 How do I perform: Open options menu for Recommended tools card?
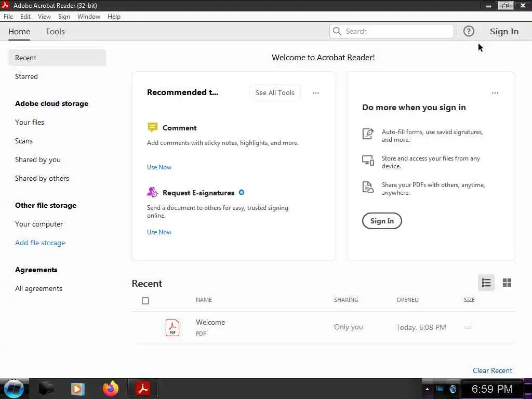[x=315, y=93]
